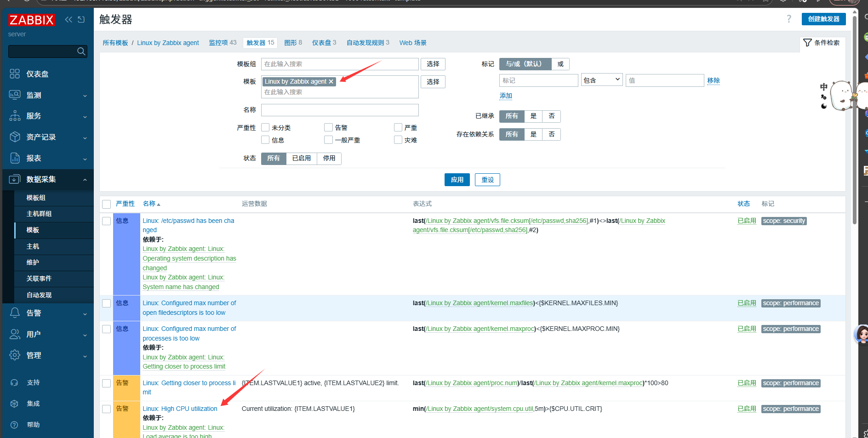Set 状态 filter to 已启用

(302, 158)
